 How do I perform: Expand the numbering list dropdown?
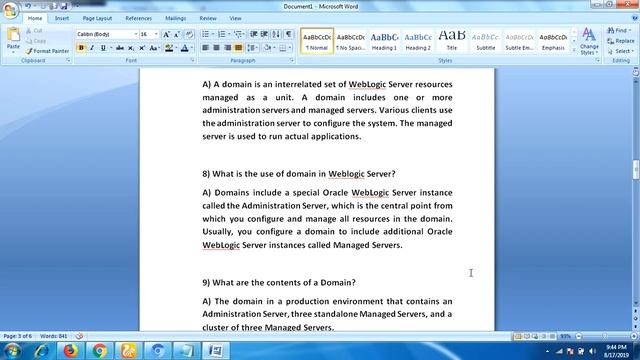[229, 34]
